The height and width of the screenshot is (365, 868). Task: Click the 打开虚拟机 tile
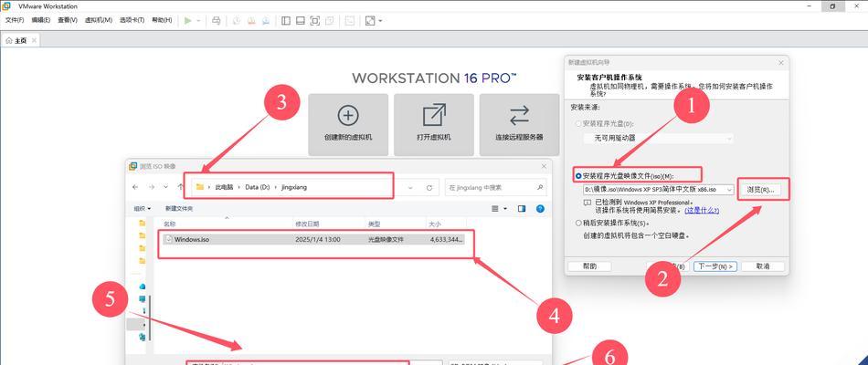[x=434, y=124]
